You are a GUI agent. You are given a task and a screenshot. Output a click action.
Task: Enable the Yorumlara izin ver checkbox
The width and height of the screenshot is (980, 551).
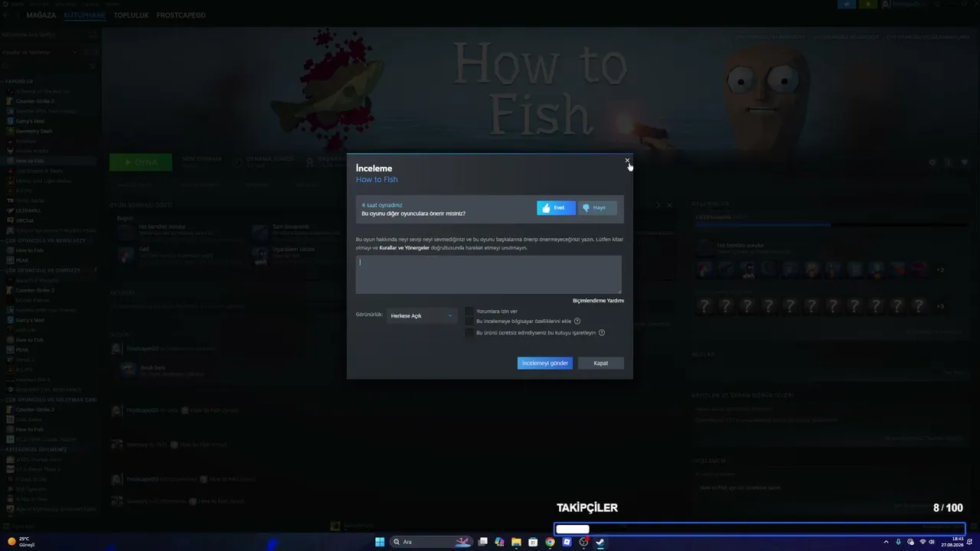pos(469,311)
